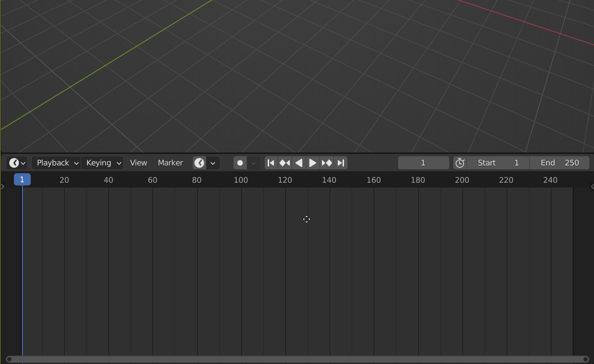Expand the left channels region arrow
The height and width of the screenshot is (364, 594).
[2, 187]
